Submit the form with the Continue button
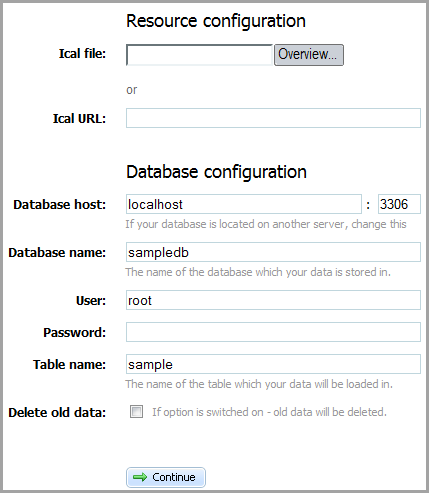 tap(166, 477)
